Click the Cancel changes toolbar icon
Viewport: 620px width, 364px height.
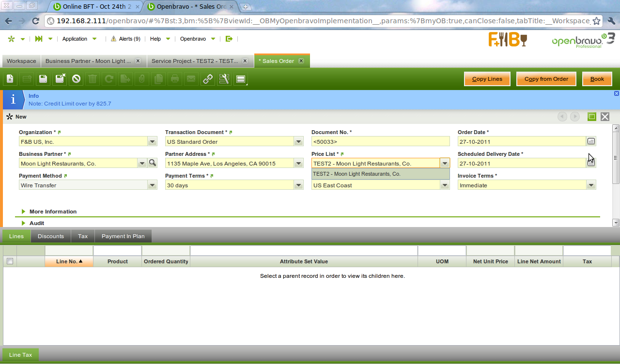76,79
